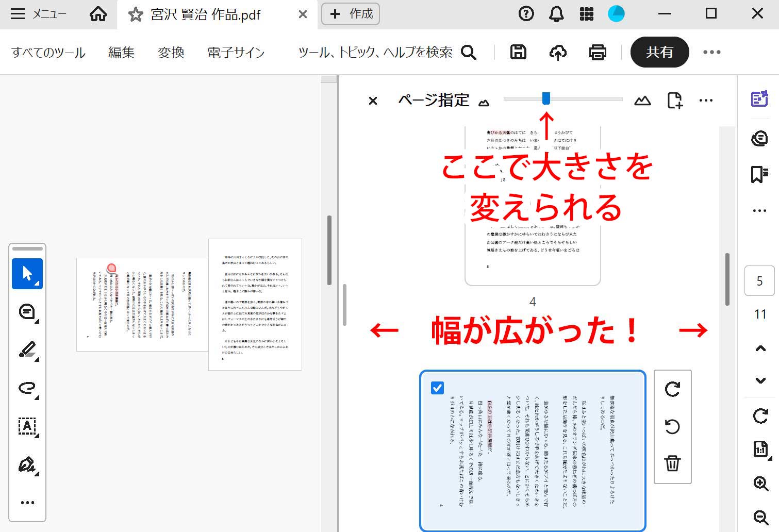Click the thumbnail panel vertical scrollbar

coord(727,279)
